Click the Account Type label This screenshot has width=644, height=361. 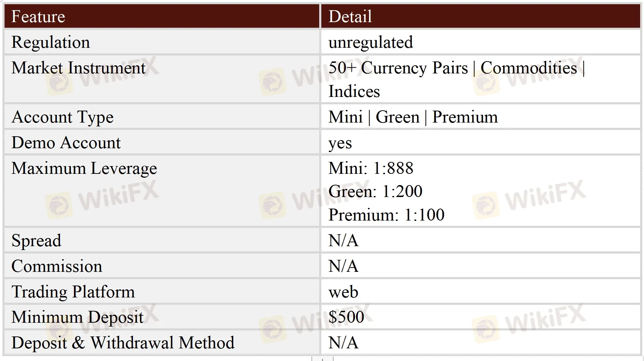pyautogui.click(x=62, y=117)
